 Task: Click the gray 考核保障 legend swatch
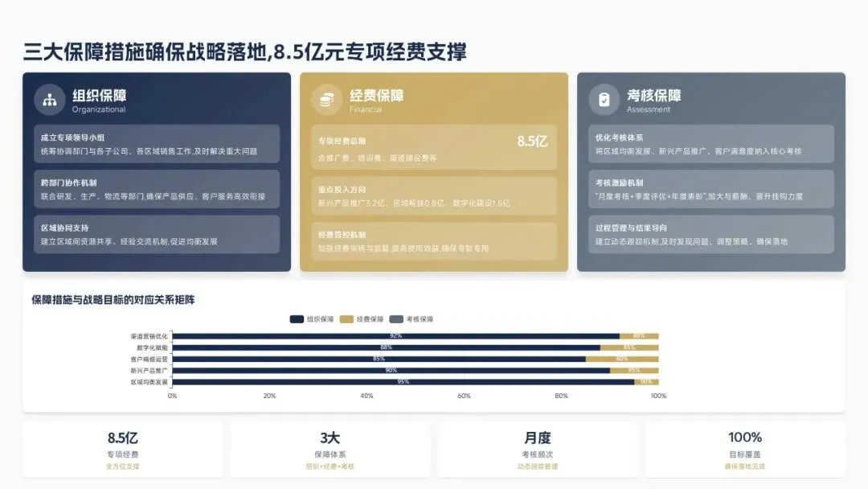(396, 319)
